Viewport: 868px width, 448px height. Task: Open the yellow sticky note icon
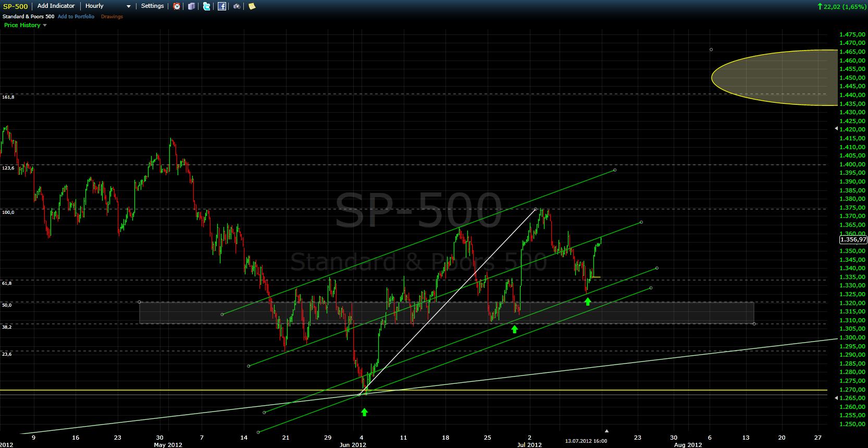point(252,6)
